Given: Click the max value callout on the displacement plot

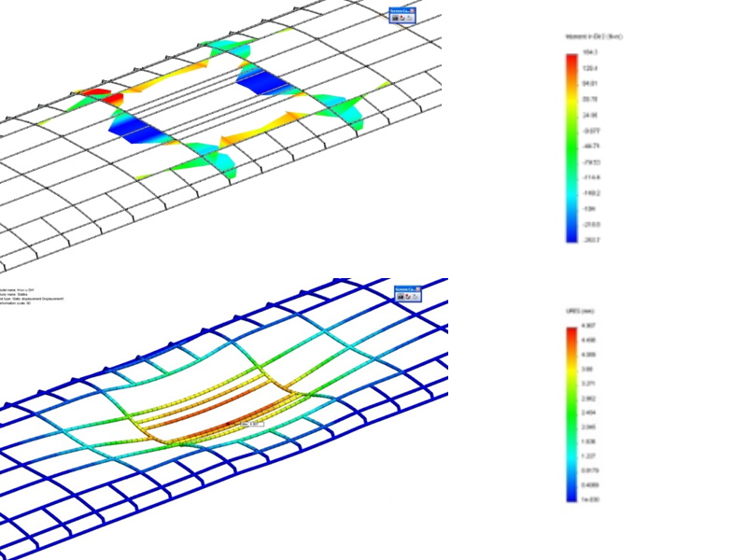Looking at the screenshot, I should [x=251, y=423].
